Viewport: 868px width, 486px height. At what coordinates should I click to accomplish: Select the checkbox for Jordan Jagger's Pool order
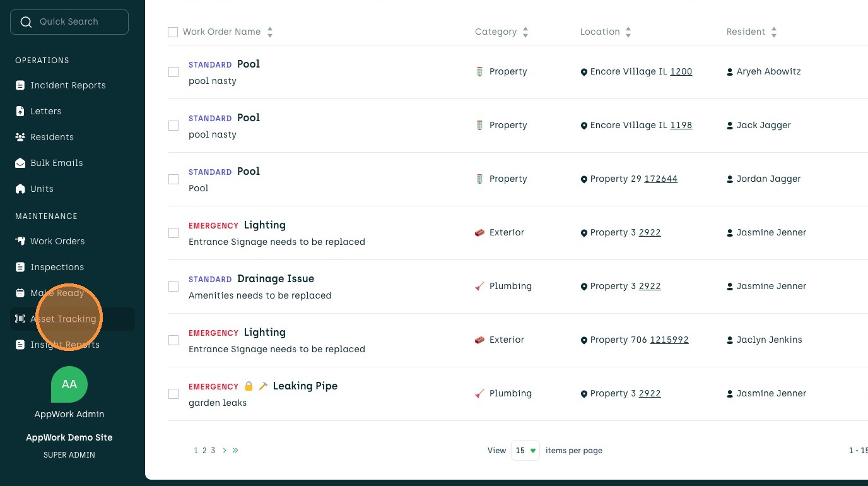(173, 179)
